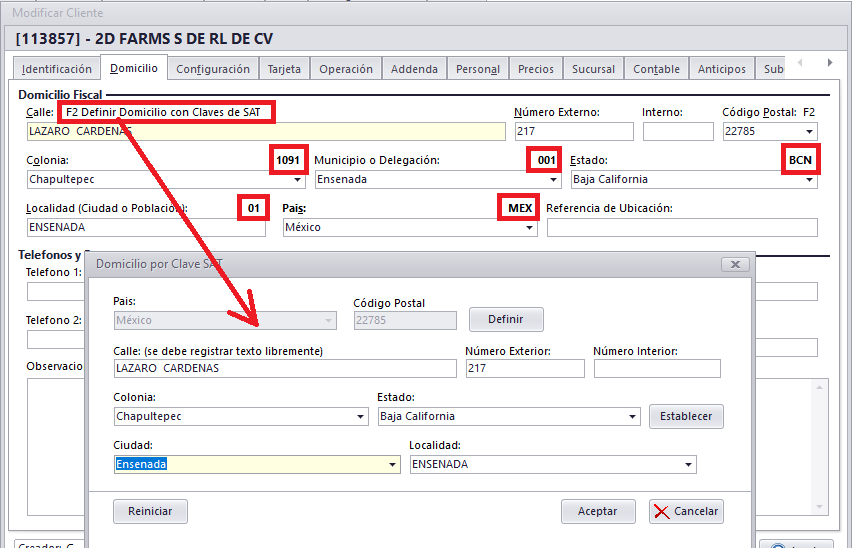The width and height of the screenshot is (852, 548).
Task: Open the Ciudad dropdown in dialog
Action: click(x=392, y=465)
